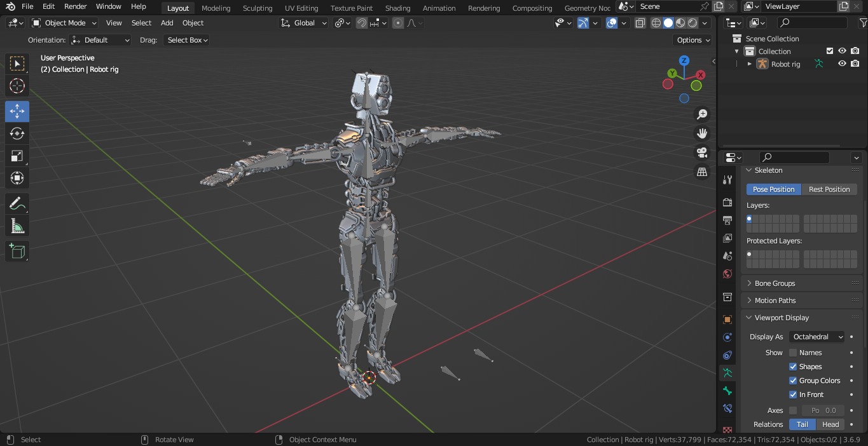Switch to rendered viewport shading
The height and width of the screenshot is (446, 868).
[x=692, y=23]
